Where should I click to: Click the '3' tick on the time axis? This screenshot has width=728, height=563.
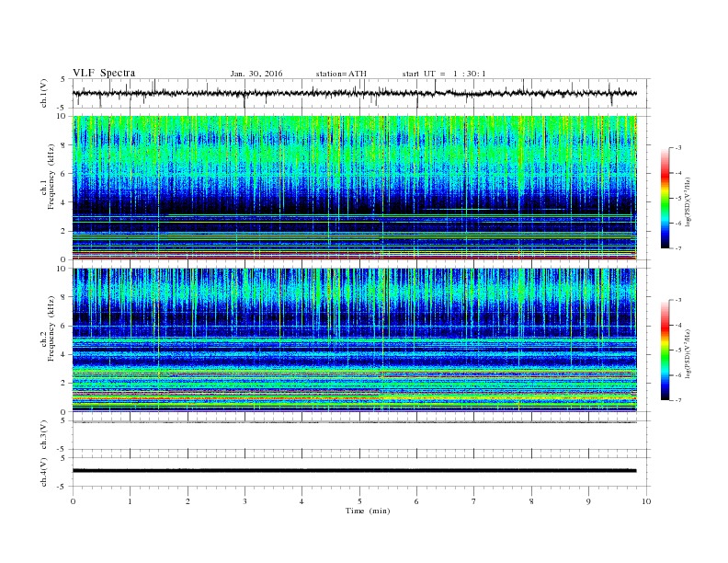pyautogui.click(x=245, y=501)
